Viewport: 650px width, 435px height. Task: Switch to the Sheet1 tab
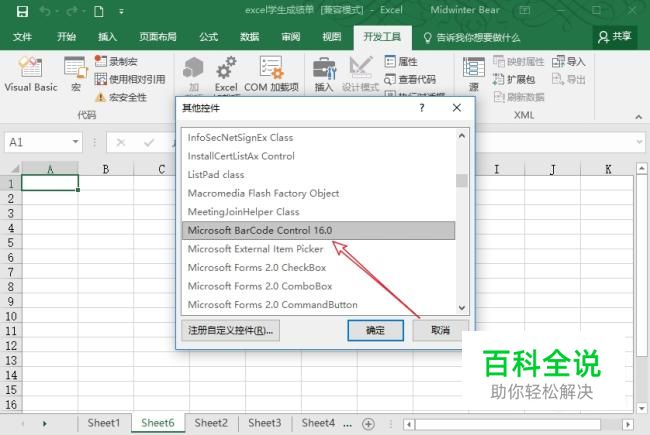(x=104, y=423)
